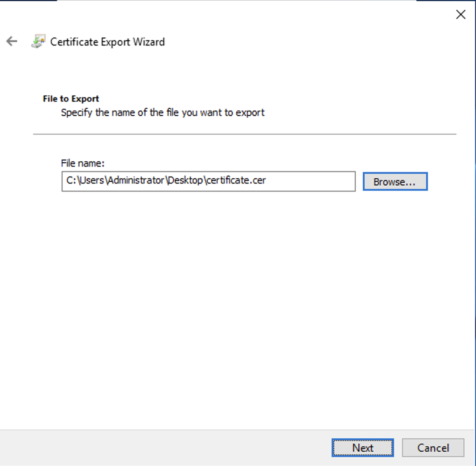Go back using the navigation arrow
This screenshot has width=476, height=466.
pos(11,41)
